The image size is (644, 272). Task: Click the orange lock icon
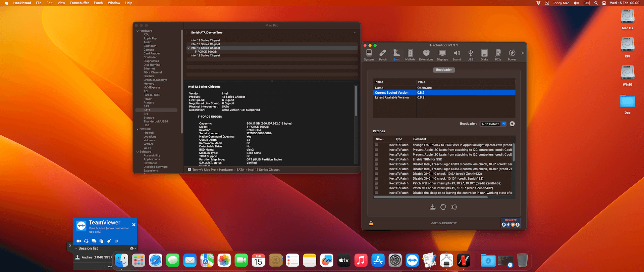tap(371, 223)
